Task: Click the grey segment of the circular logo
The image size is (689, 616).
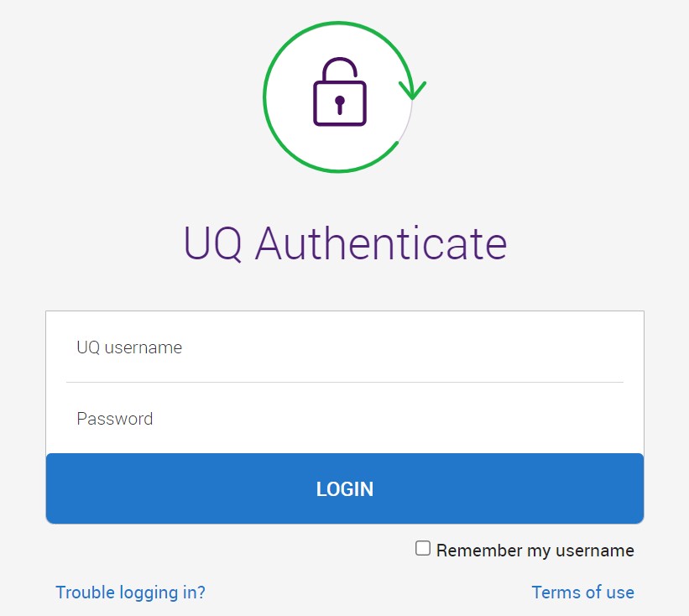Action: [x=409, y=121]
